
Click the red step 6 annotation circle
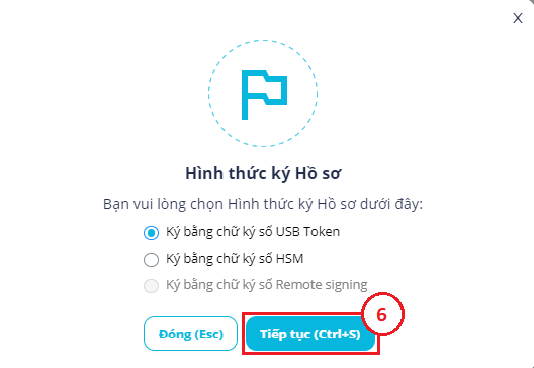click(382, 314)
